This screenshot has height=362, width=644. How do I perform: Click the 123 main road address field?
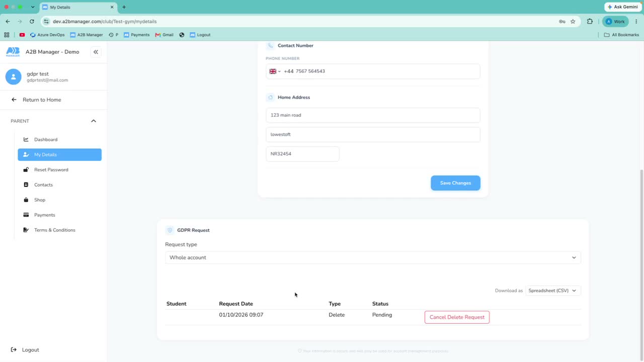pos(373,115)
